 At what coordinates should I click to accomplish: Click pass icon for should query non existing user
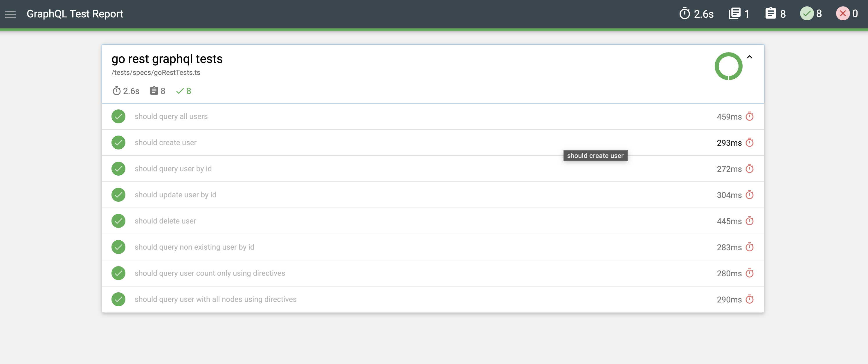118,247
